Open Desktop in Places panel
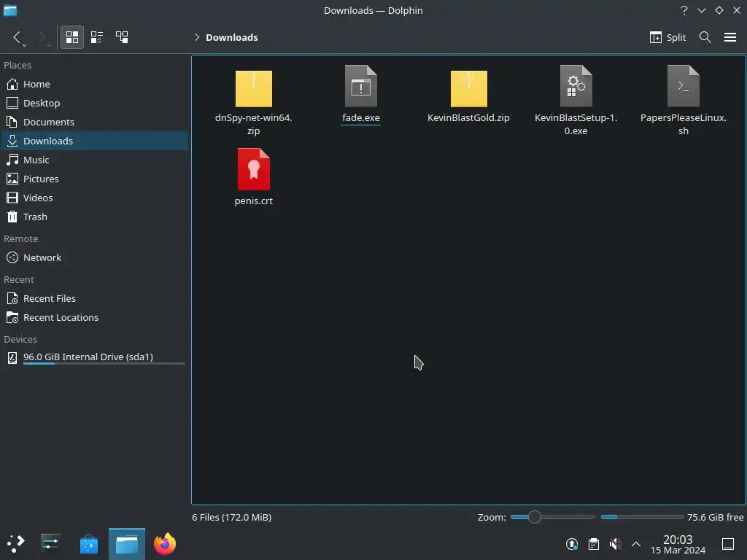Image resolution: width=747 pixels, height=560 pixels. click(x=95, y=103)
